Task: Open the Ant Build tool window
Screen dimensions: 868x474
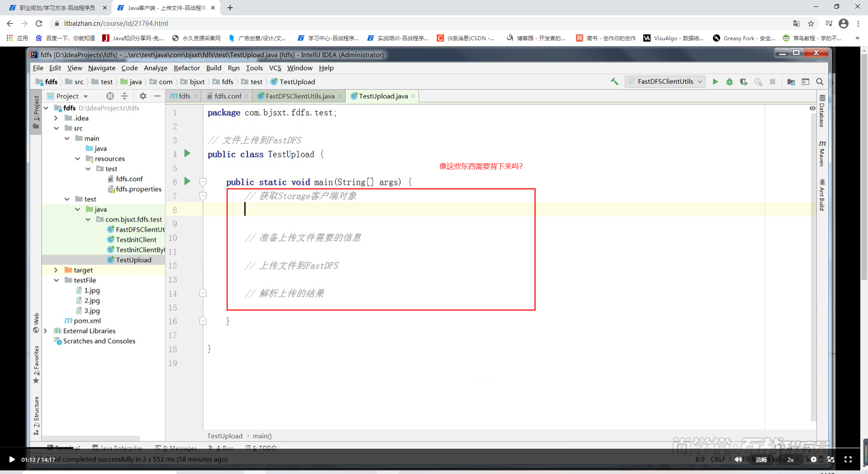Action: point(822,195)
